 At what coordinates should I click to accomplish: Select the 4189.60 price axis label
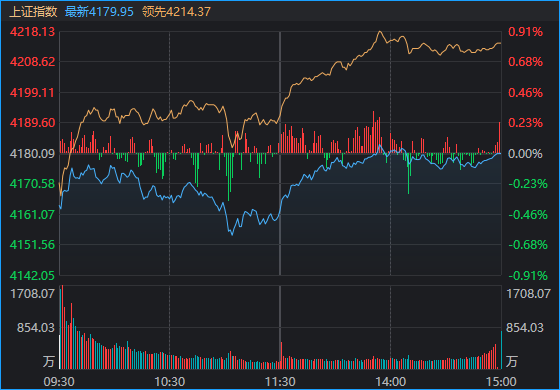pyautogui.click(x=32, y=123)
